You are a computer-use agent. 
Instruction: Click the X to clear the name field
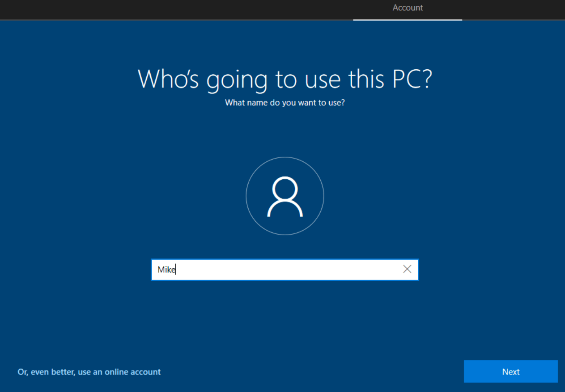coord(407,269)
